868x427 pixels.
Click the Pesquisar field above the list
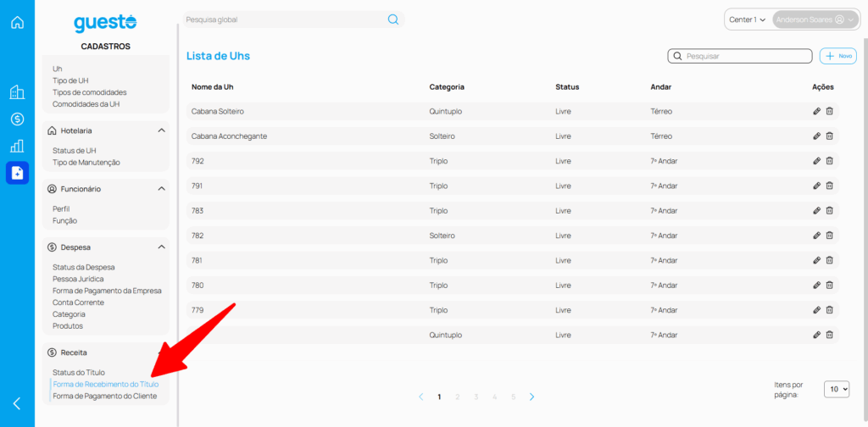pyautogui.click(x=740, y=56)
